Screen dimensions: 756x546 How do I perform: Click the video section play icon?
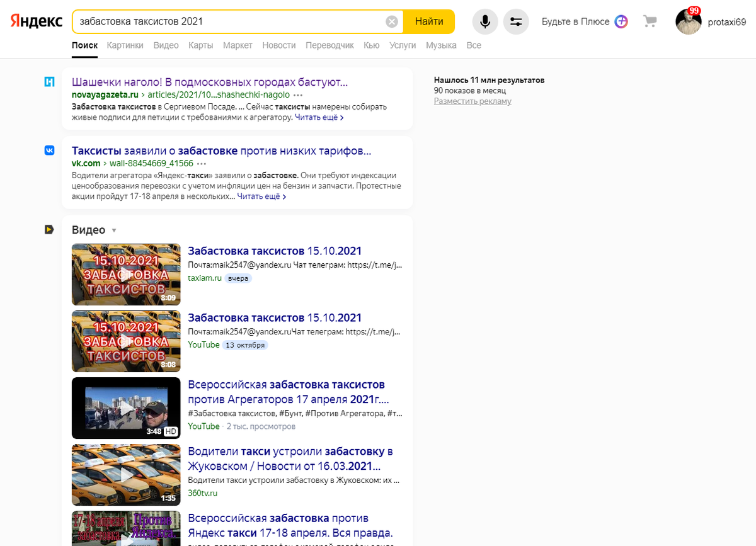(x=49, y=230)
